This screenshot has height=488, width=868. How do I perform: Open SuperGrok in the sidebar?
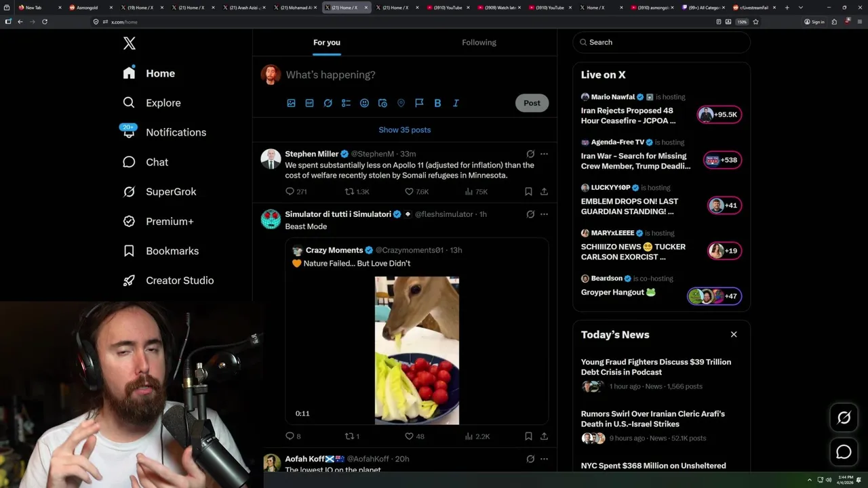click(160, 192)
